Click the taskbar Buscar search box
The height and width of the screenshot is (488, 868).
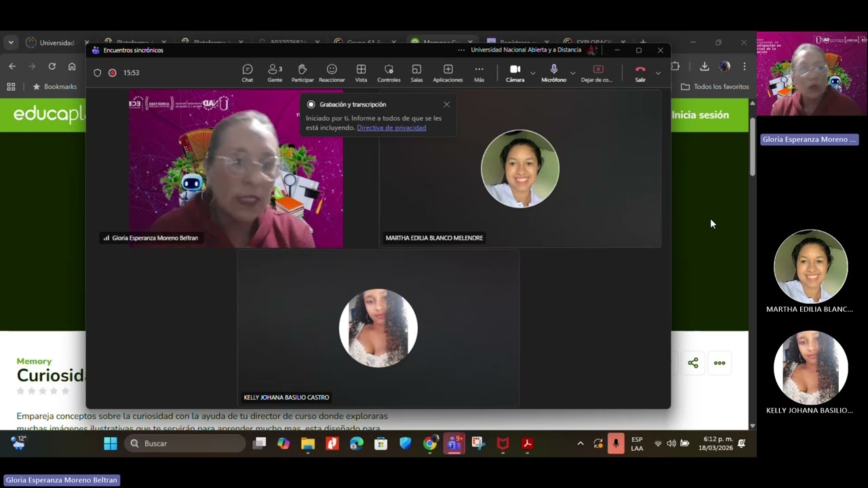185,443
